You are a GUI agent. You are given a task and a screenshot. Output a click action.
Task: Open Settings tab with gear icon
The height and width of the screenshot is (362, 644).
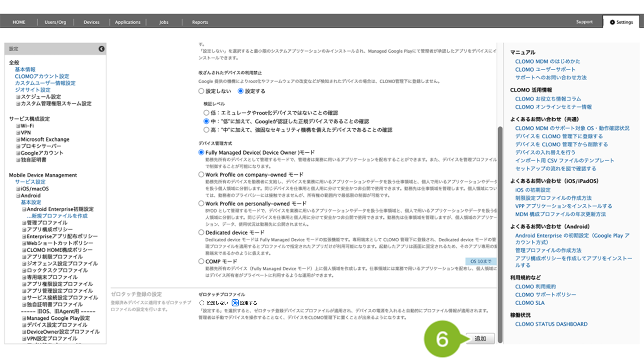click(621, 22)
